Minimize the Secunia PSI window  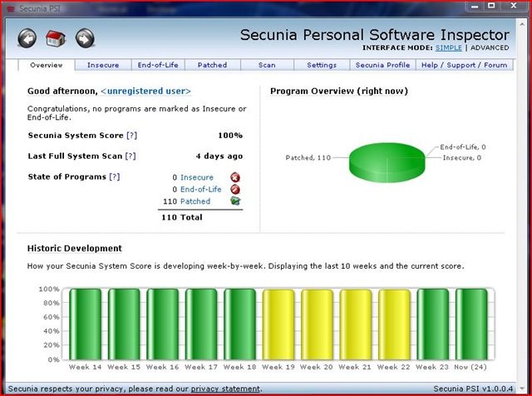point(475,6)
